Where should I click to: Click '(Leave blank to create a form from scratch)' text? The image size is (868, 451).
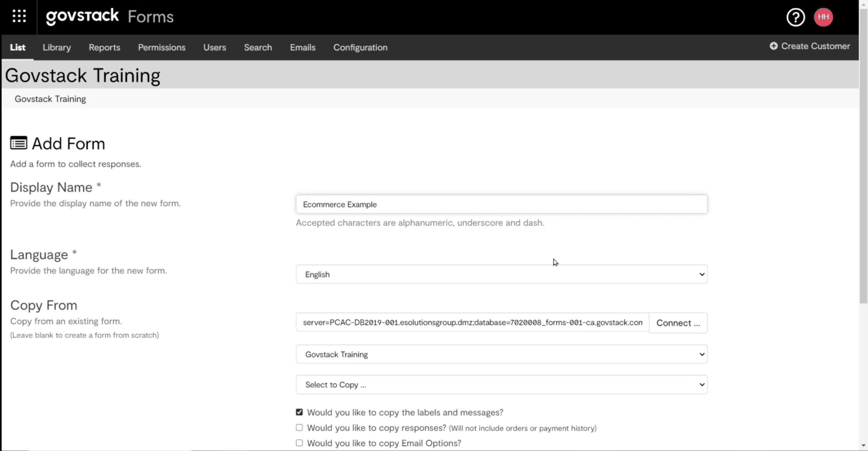tap(85, 335)
